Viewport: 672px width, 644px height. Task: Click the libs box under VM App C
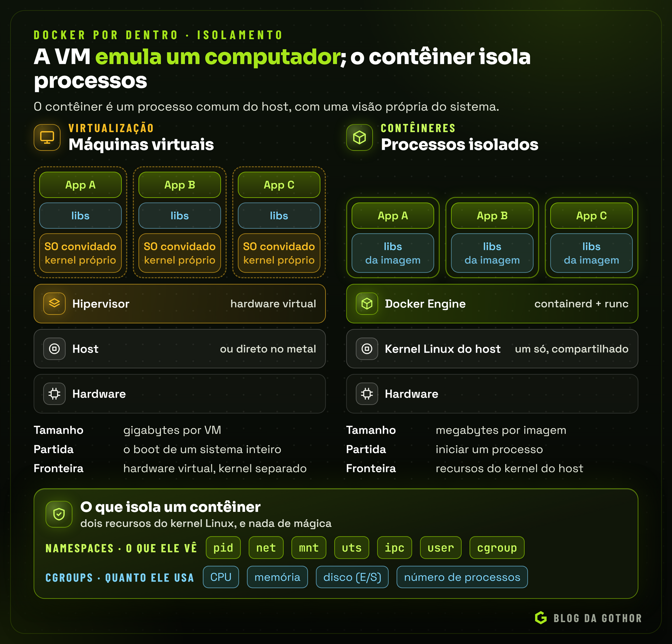pos(279,216)
